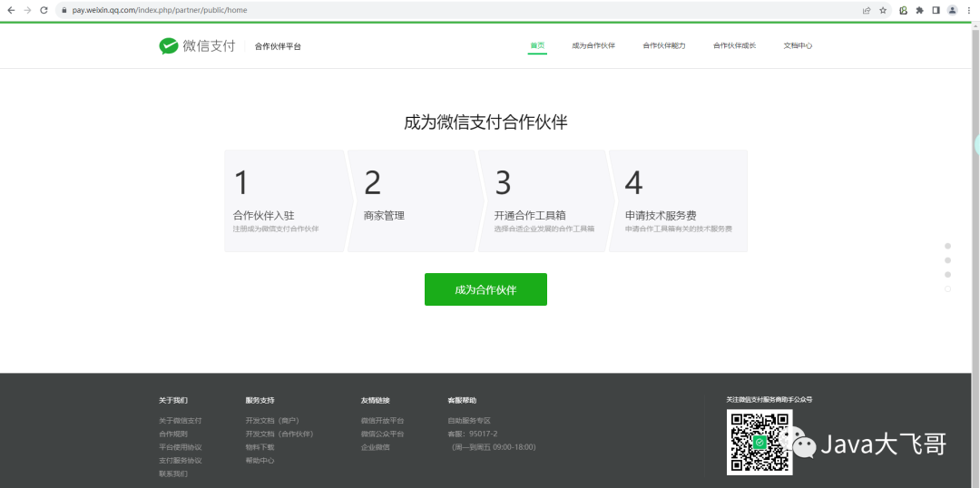980x488 pixels.
Task: Open the 合作伙伴成长 navigation tab
Action: coord(734,45)
